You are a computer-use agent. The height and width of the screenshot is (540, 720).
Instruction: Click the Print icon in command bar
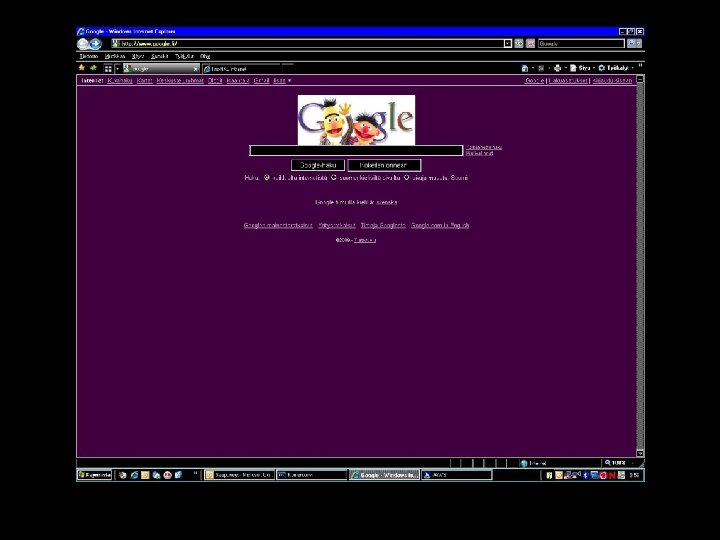[x=557, y=68]
